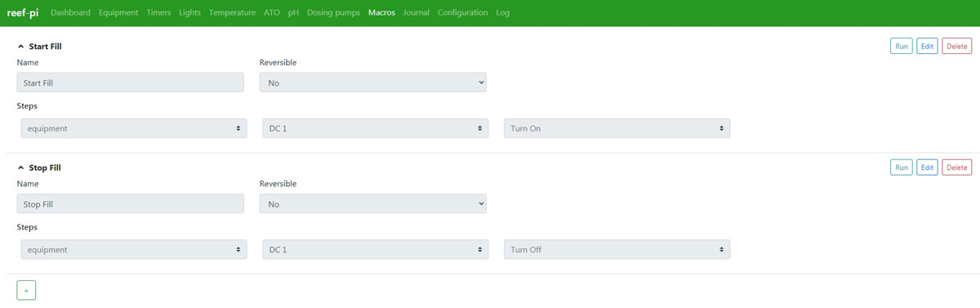The height and width of the screenshot is (308, 980).
Task: Open DC 1 dropdown in Start Fill
Action: click(376, 128)
